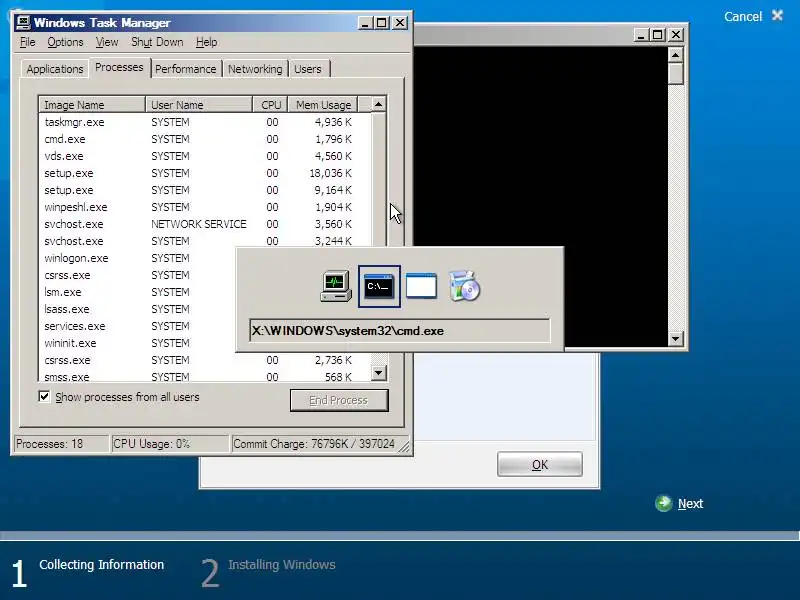This screenshot has width=800, height=600.
Task: Click the Cancel link in setup
Action: pyautogui.click(x=743, y=16)
